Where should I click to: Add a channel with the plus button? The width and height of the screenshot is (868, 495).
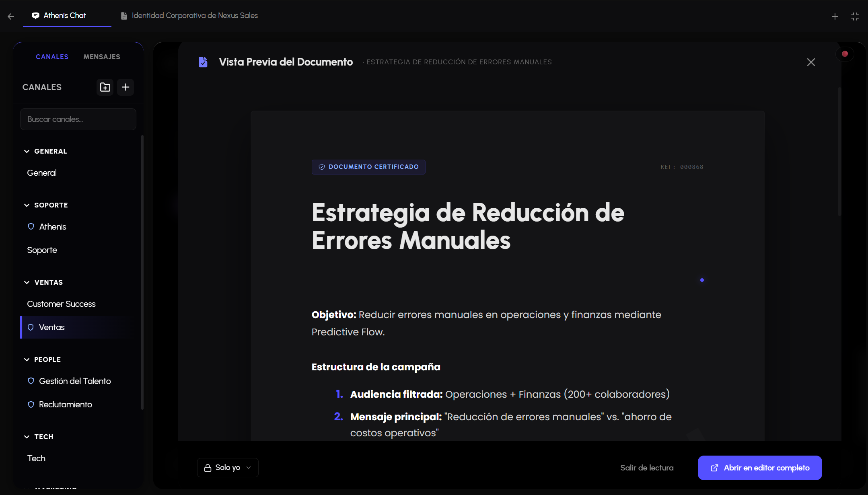point(125,87)
